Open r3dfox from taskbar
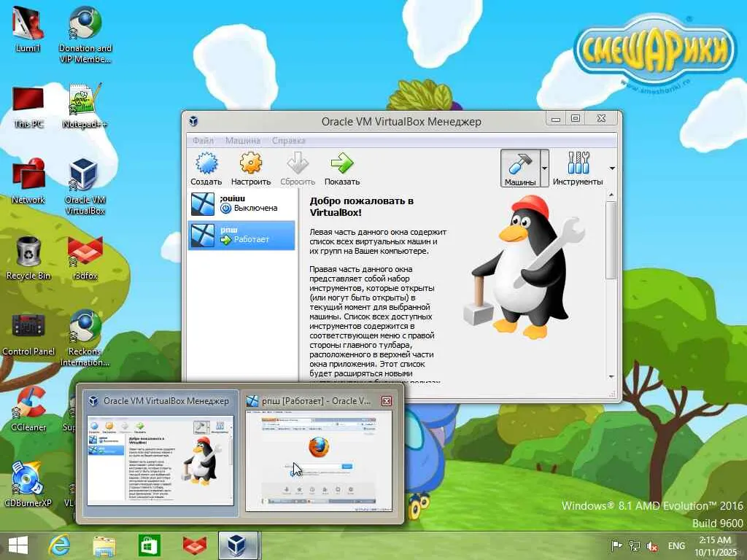747x560 pixels. pyautogui.click(x=194, y=545)
